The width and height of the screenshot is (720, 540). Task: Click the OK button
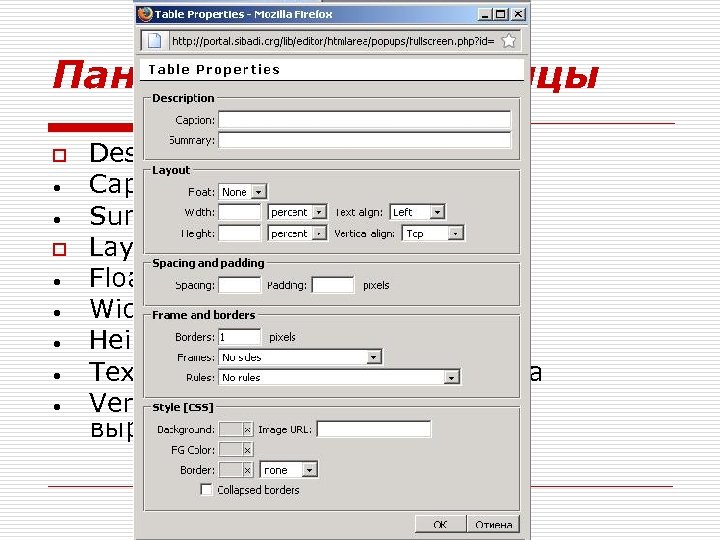click(x=440, y=524)
